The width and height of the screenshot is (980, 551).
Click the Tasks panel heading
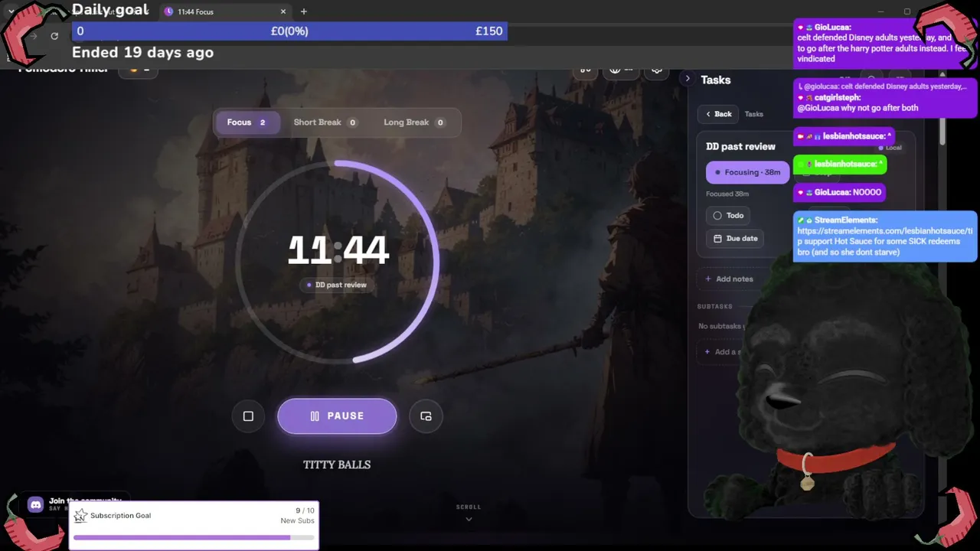tap(716, 80)
